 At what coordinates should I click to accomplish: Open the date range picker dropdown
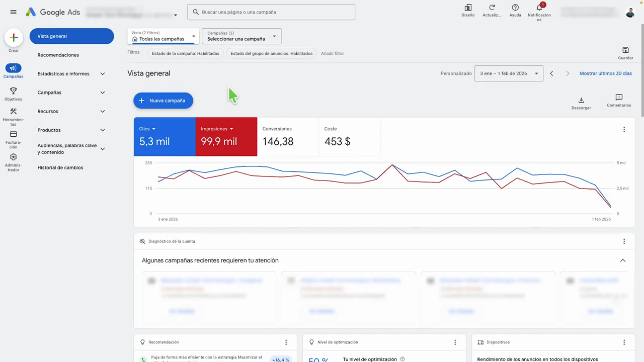click(509, 73)
